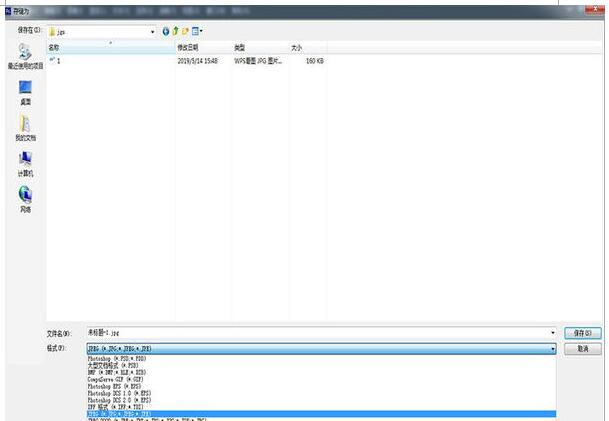This screenshot has width=609, height=421.
Task: Open Network (网络) in sidebar
Action: 25,200
